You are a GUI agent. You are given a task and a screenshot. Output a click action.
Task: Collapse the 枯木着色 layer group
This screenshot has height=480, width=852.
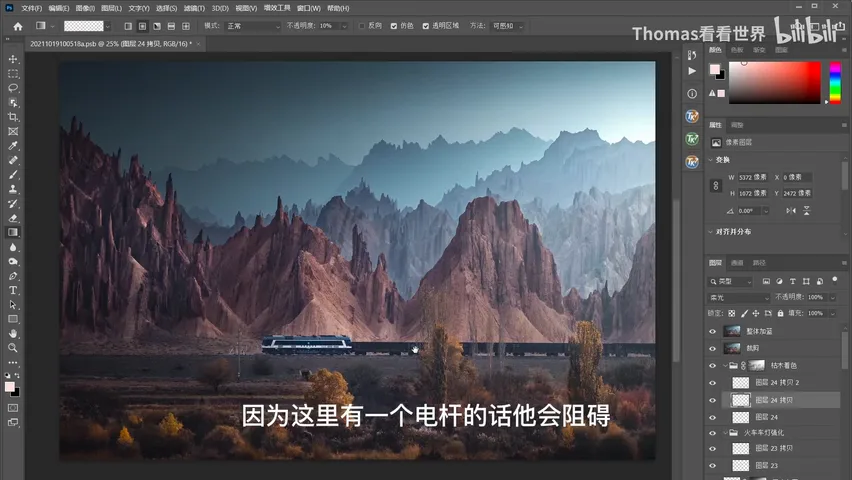click(x=725, y=366)
